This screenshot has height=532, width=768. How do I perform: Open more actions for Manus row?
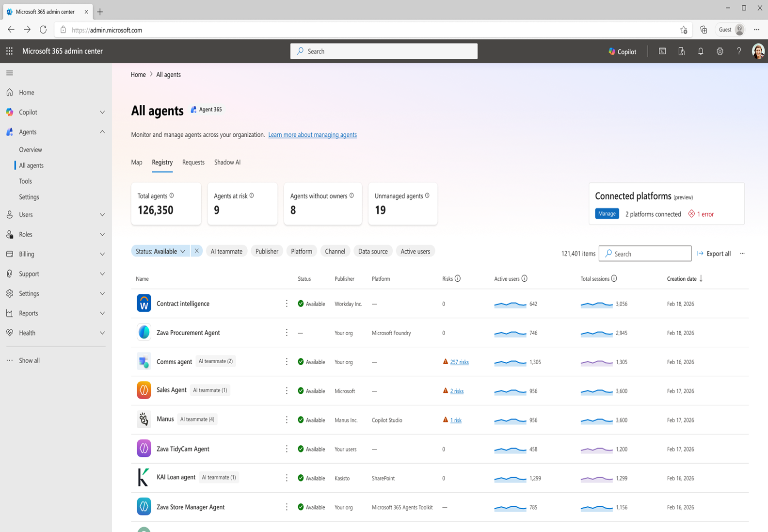coord(287,420)
